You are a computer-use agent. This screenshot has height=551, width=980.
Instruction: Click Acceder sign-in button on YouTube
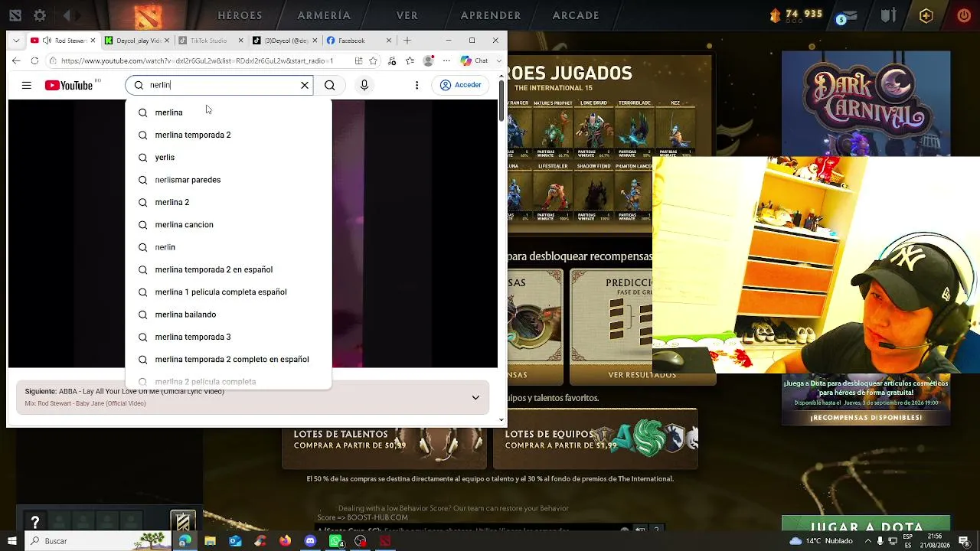coord(460,85)
